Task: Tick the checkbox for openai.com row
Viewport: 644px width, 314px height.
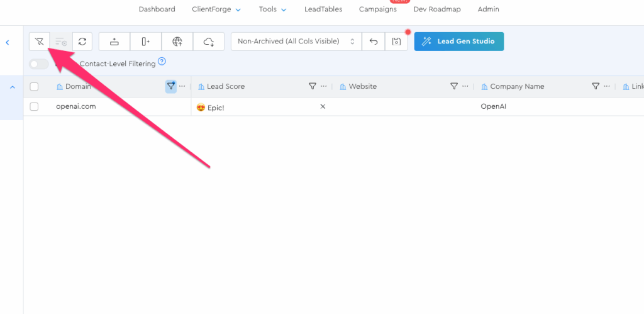Action: [34, 106]
